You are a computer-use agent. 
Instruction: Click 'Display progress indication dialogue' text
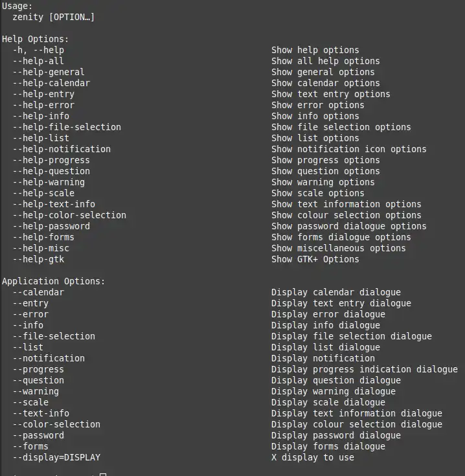pyautogui.click(x=364, y=369)
